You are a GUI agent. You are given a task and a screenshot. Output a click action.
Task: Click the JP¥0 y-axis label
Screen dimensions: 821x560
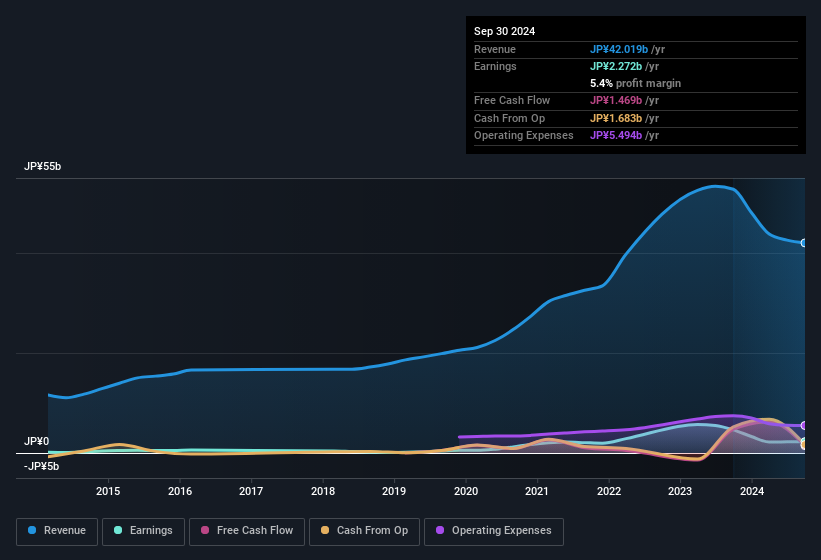click(x=36, y=441)
